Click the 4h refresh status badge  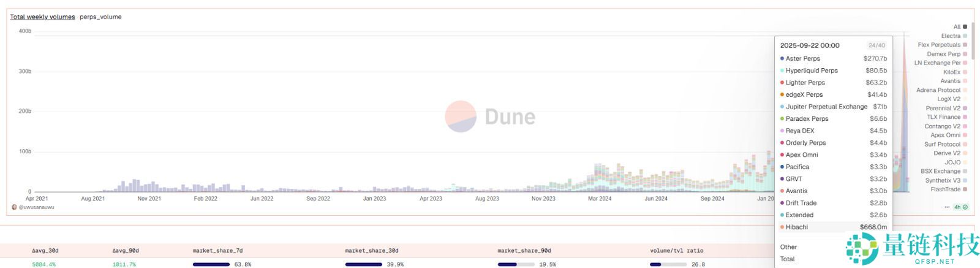pyautogui.click(x=961, y=207)
